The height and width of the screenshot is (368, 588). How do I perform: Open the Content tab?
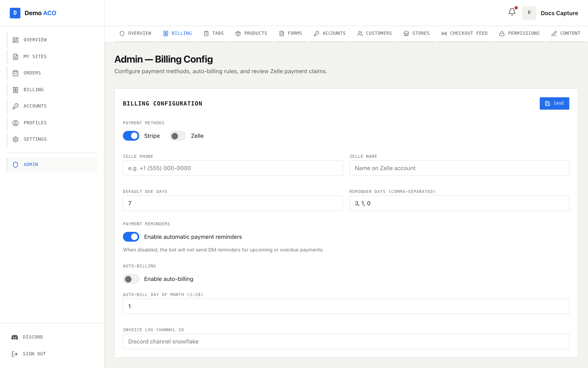566,34
